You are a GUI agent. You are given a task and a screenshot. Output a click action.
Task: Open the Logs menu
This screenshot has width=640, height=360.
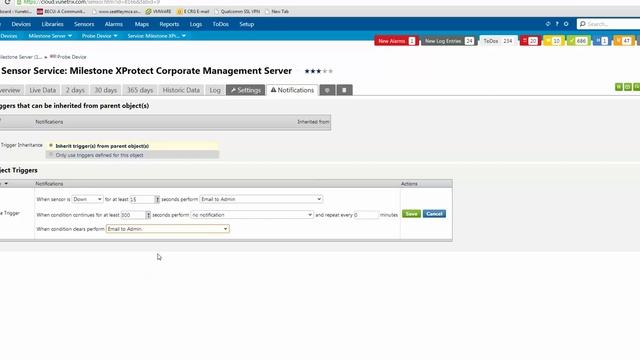196,24
